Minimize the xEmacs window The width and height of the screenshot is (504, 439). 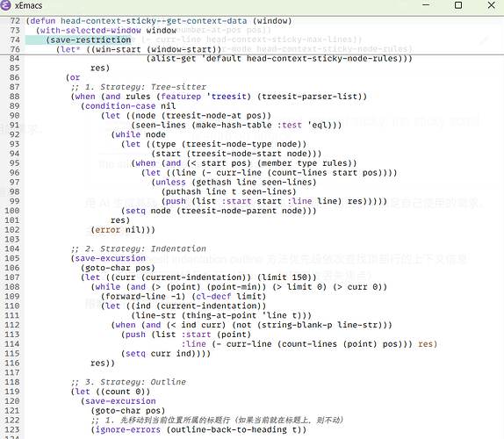426,5
